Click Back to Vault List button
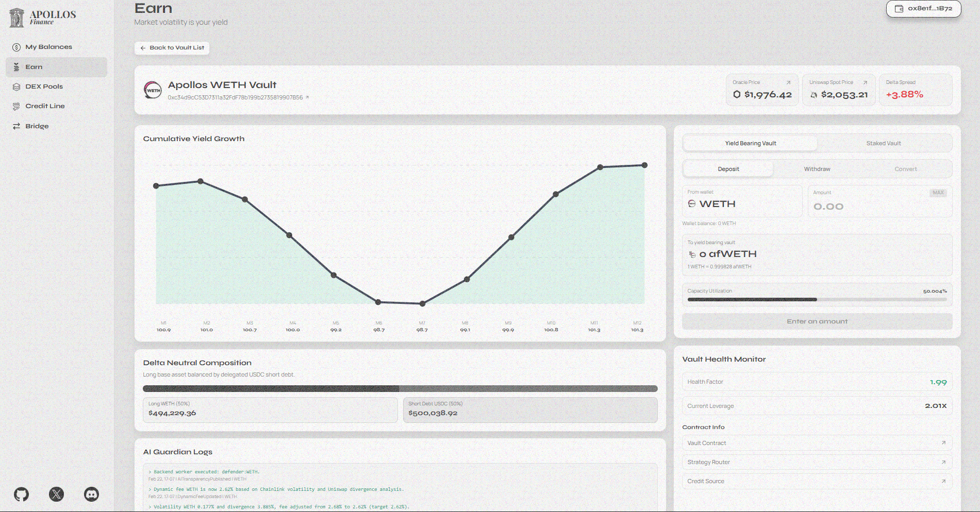The width and height of the screenshot is (980, 512). click(172, 48)
